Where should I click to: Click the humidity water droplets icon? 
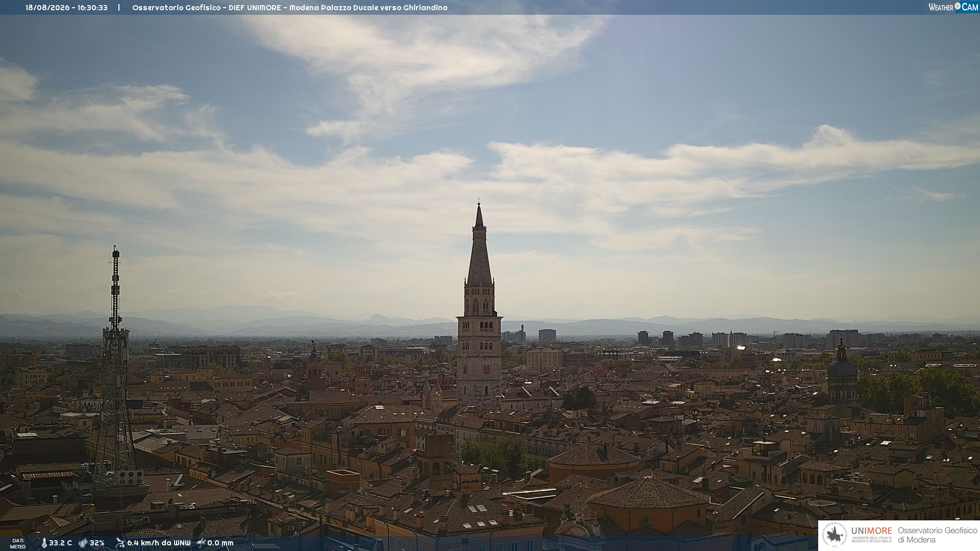pyautogui.click(x=83, y=543)
